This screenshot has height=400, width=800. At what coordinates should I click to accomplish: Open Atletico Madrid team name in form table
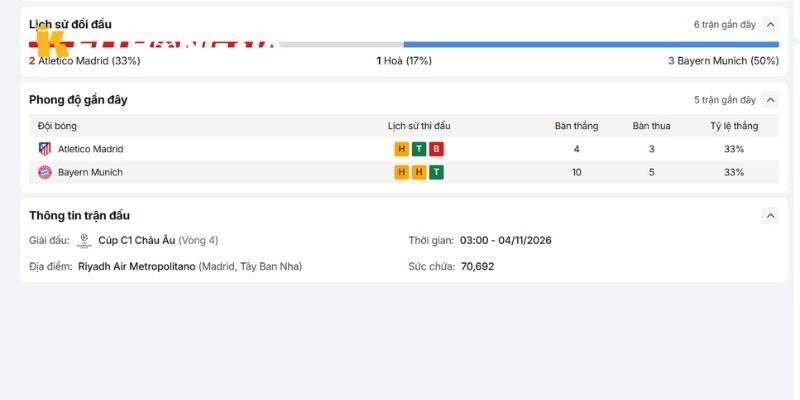(x=90, y=149)
